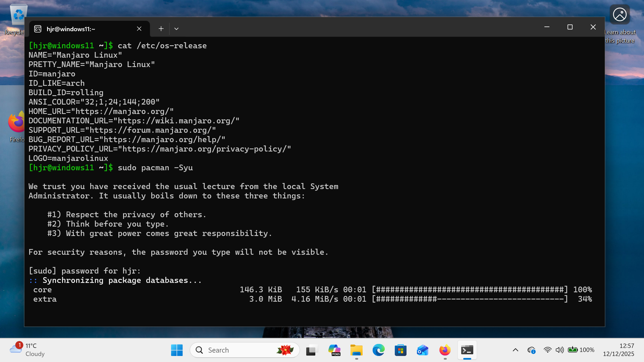The height and width of the screenshot is (362, 644).
Task: Click the Terminal icon in taskbar
Action: (x=467, y=350)
